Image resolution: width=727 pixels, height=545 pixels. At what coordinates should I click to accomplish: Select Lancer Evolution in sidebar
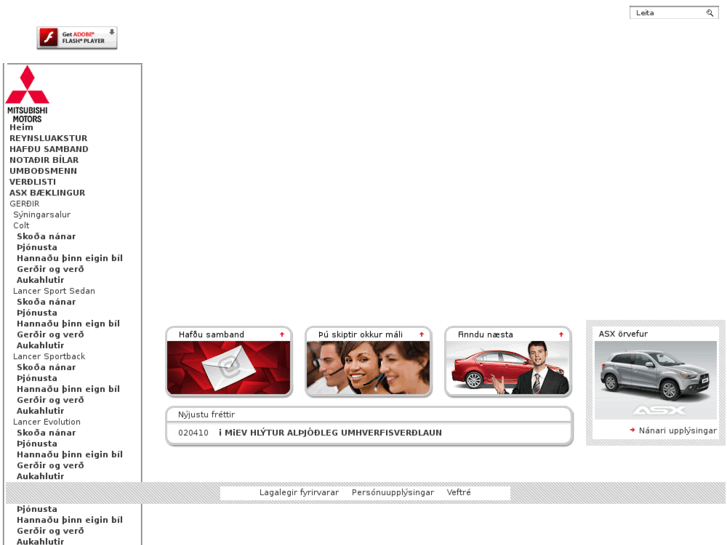[47, 422]
